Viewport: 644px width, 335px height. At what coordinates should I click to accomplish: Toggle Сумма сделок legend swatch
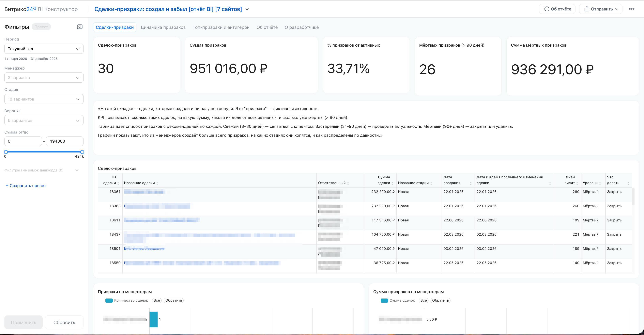click(384, 300)
